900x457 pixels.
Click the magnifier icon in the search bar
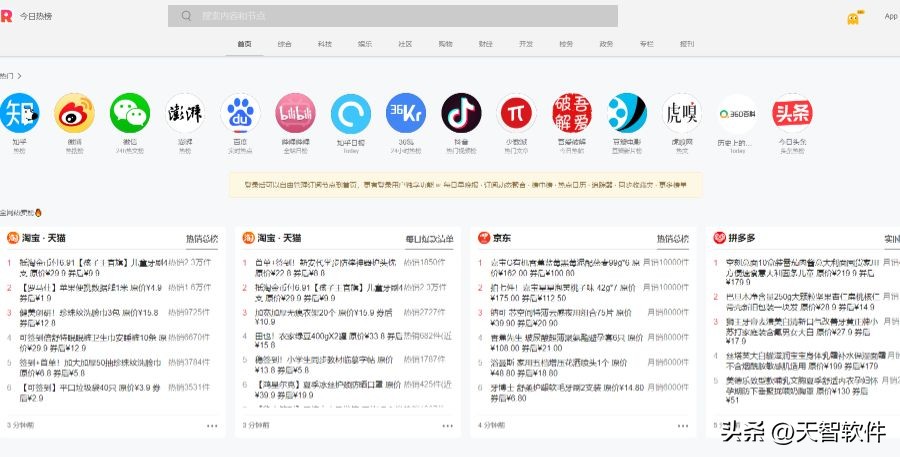(x=186, y=16)
